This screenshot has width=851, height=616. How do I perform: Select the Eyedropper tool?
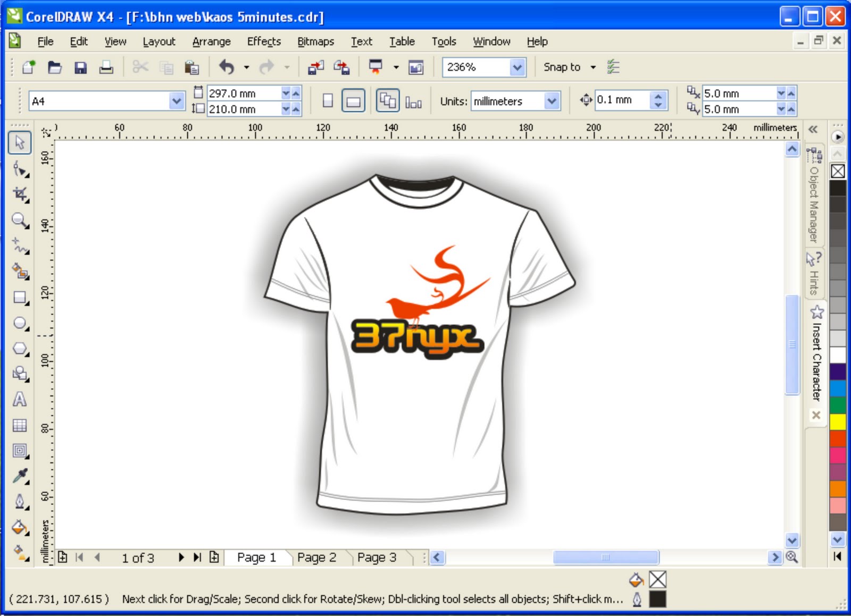20,476
